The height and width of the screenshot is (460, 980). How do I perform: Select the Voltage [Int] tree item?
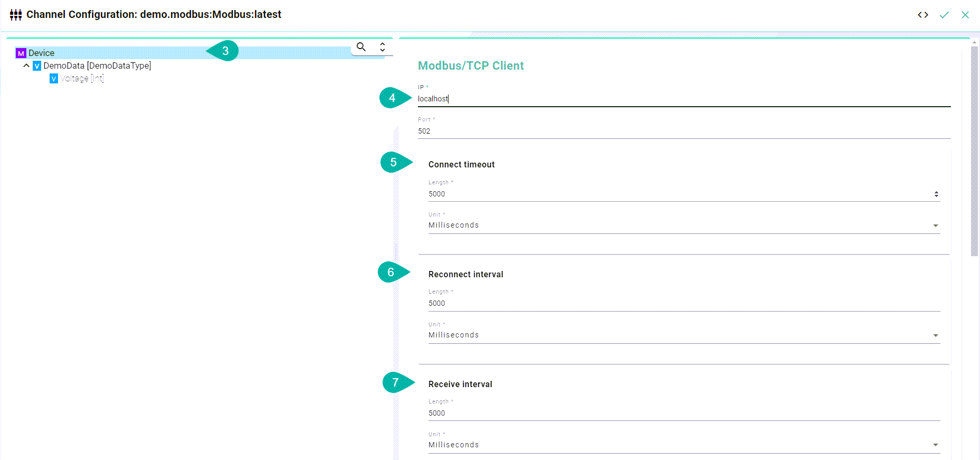82,79
